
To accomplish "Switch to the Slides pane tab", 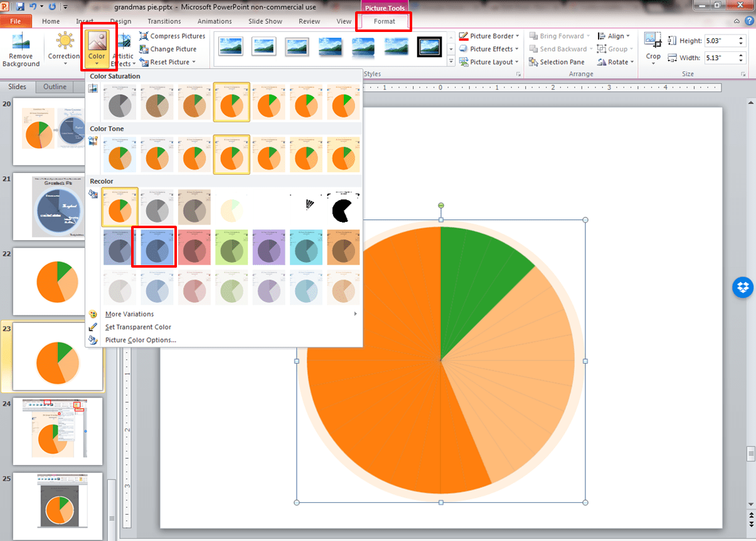I will point(18,87).
